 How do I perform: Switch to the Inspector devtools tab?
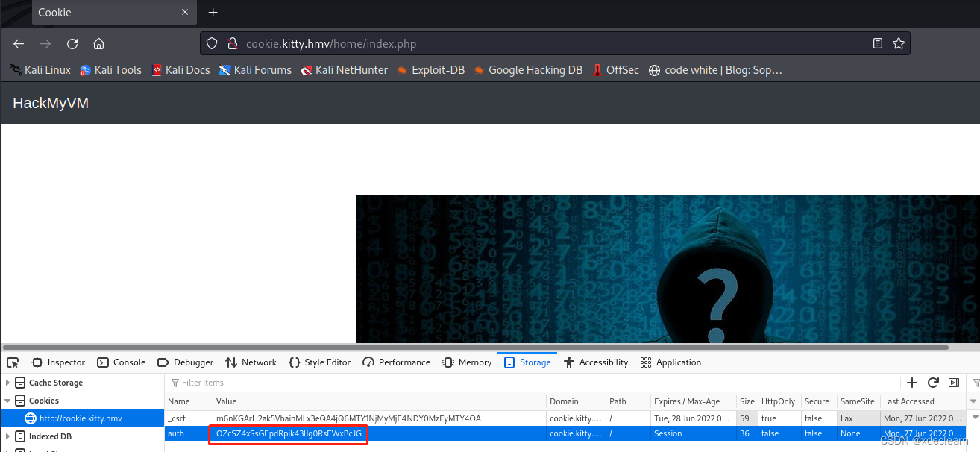click(x=58, y=362)
